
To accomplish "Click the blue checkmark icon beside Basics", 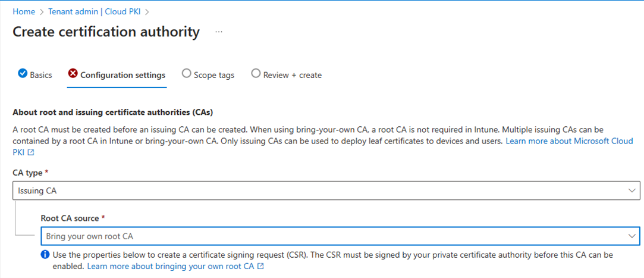I will (x=22, y=74).
